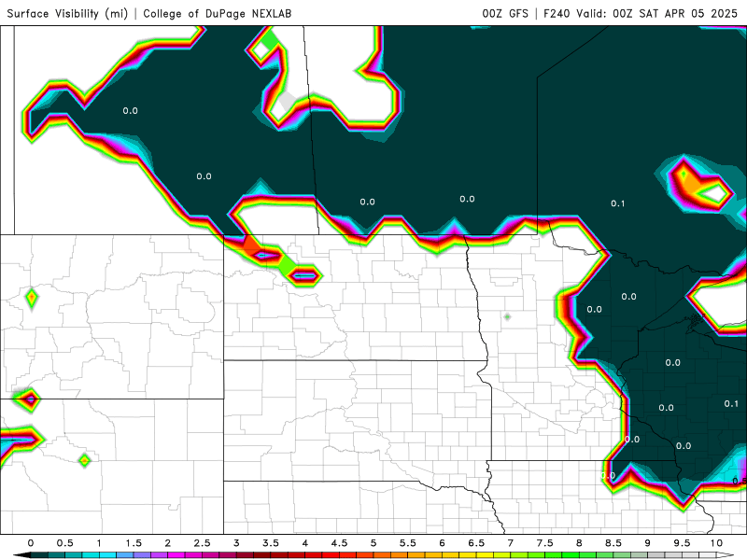Click the "5" label on the color scale
Screen dimensions: 747x560
tap(373, 543)
